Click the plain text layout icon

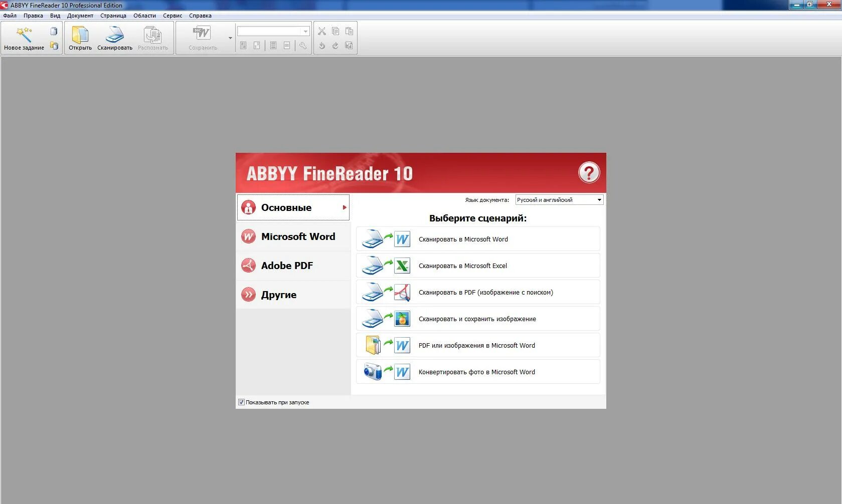(287, 46)
